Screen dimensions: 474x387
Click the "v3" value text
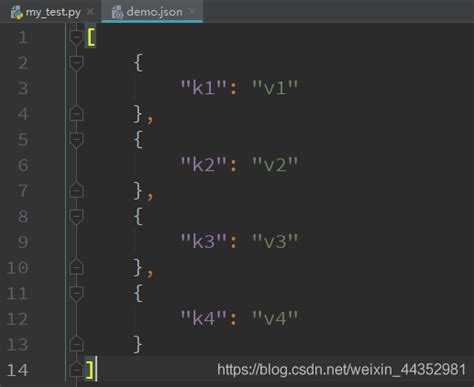tap(275, 241)
